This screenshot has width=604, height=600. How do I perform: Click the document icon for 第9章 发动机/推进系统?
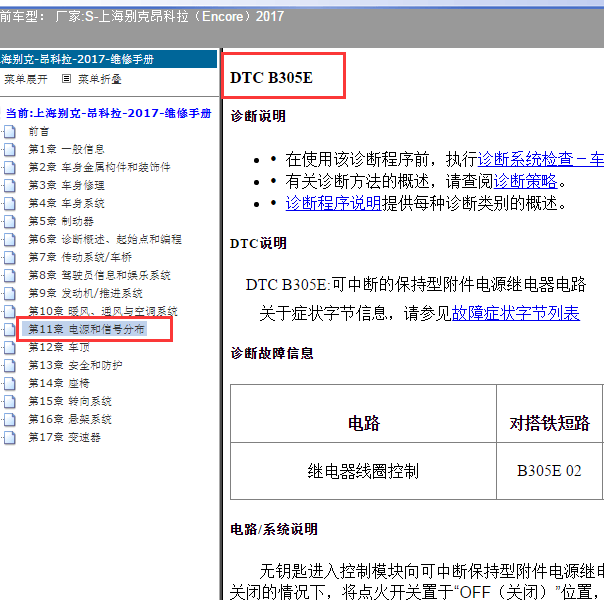[10, 293]
